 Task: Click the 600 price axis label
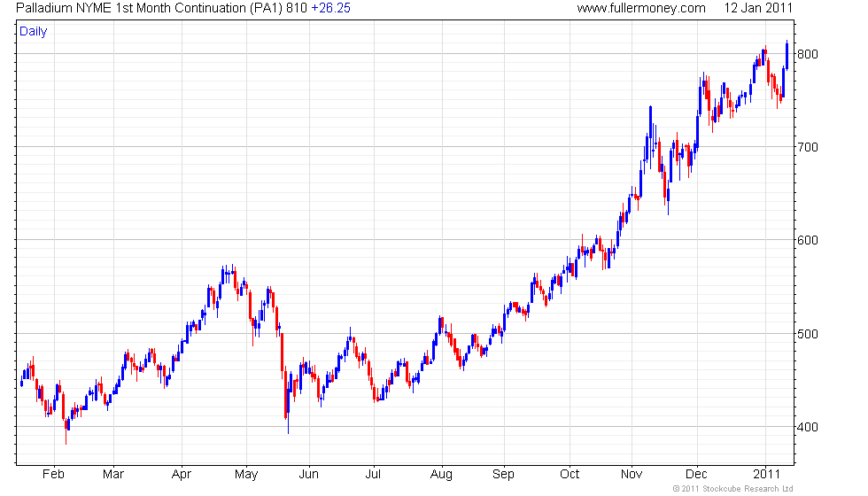pos(807,240)
